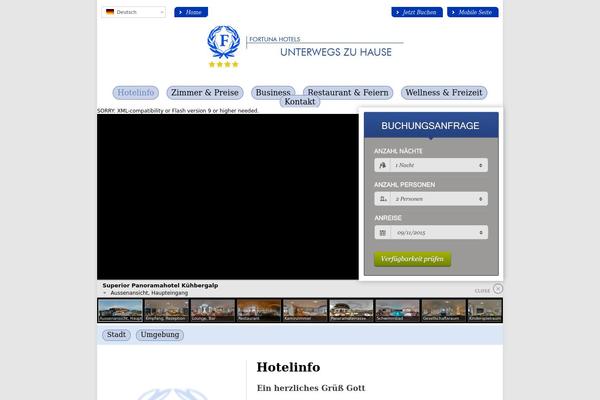Open Zimmer & Preise menu
Image resolution: width=600 pixels, height=400 pixels.
[x=205, y=93]
